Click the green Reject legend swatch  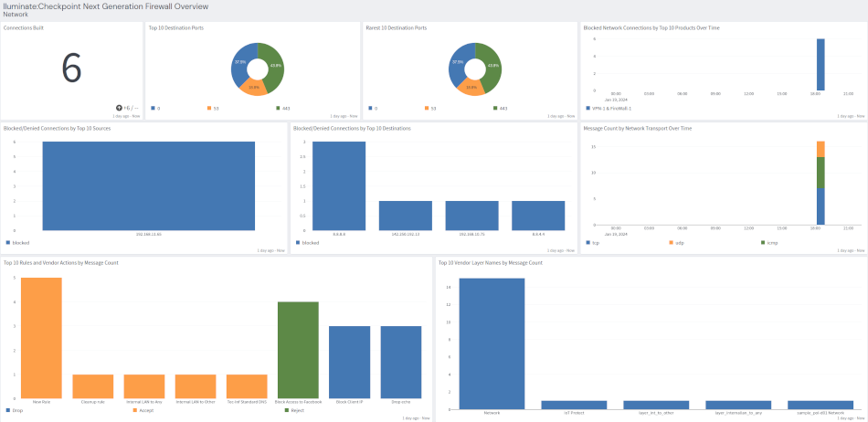pos(287,410)
